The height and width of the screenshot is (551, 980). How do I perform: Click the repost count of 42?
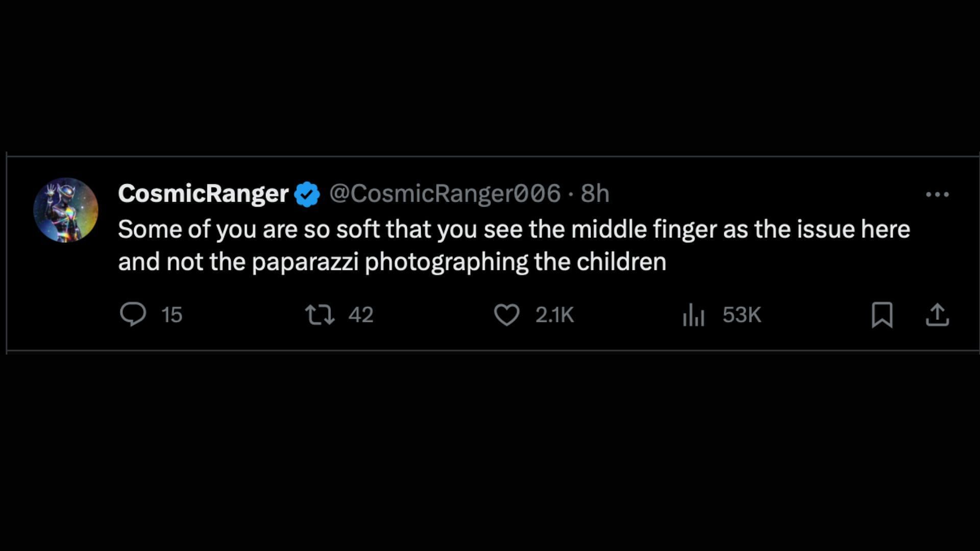(361, 315)
